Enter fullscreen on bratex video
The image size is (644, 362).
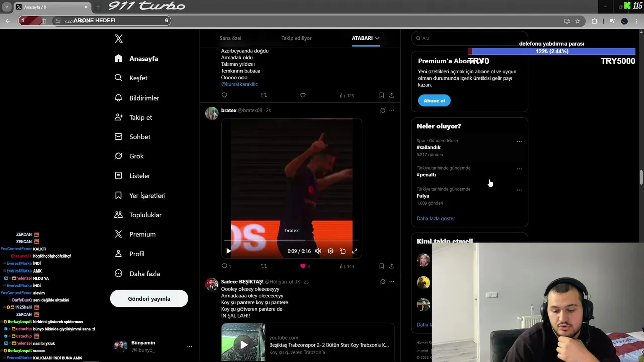tap(355, 251)
